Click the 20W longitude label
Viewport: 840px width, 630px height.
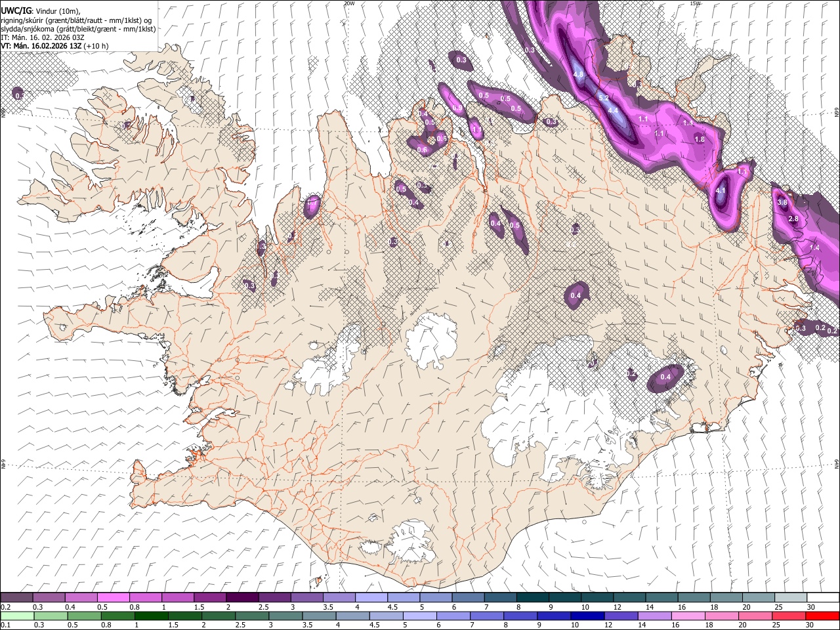[x=349, y=3]
